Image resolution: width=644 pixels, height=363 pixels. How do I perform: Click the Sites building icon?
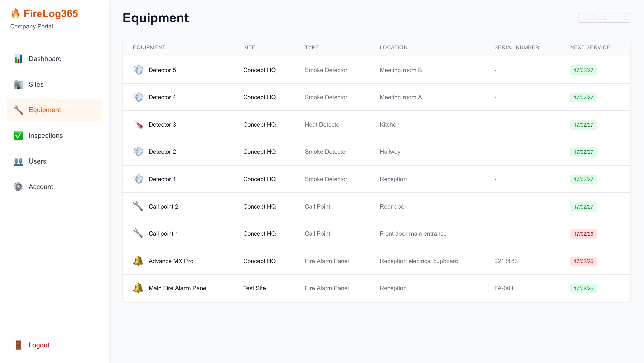click(18, 85)
